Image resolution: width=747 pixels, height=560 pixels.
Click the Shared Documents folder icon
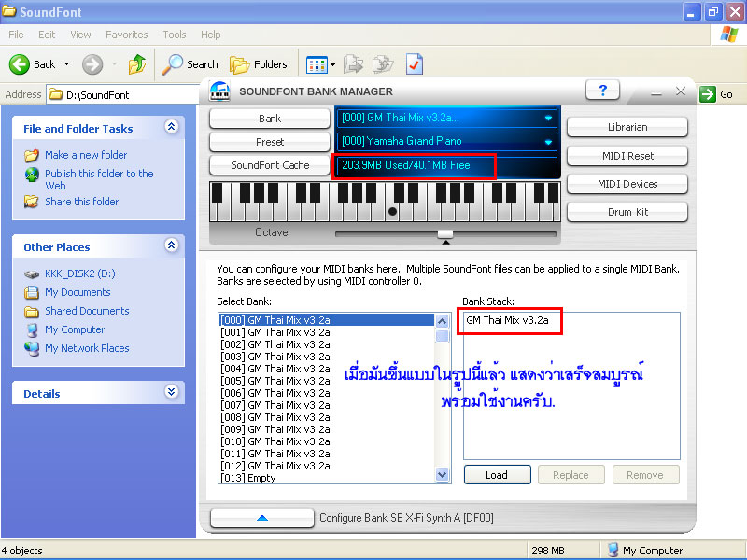[32, 312]
